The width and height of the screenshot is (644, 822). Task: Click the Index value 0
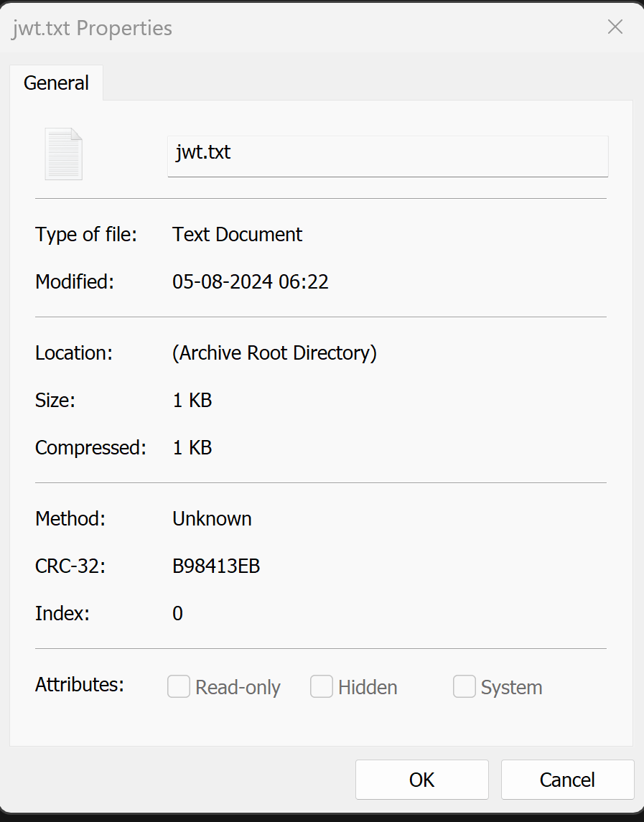177,613
